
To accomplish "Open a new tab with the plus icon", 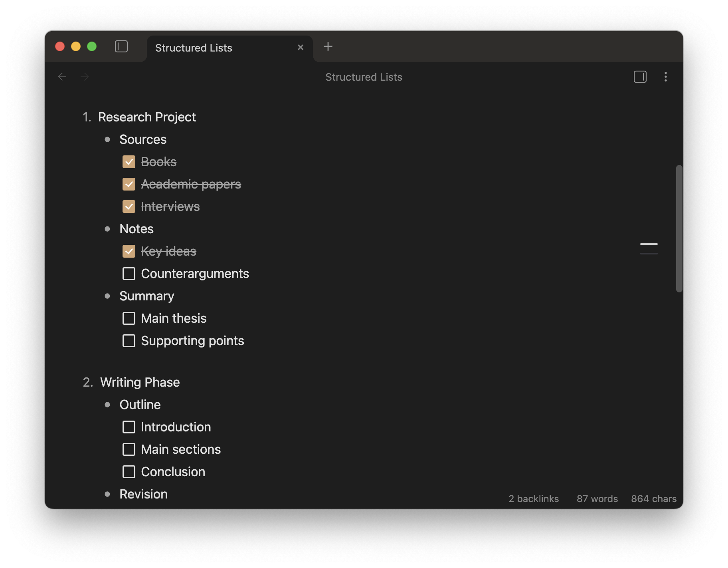I will pyautogui.click(x=328, y=46).
